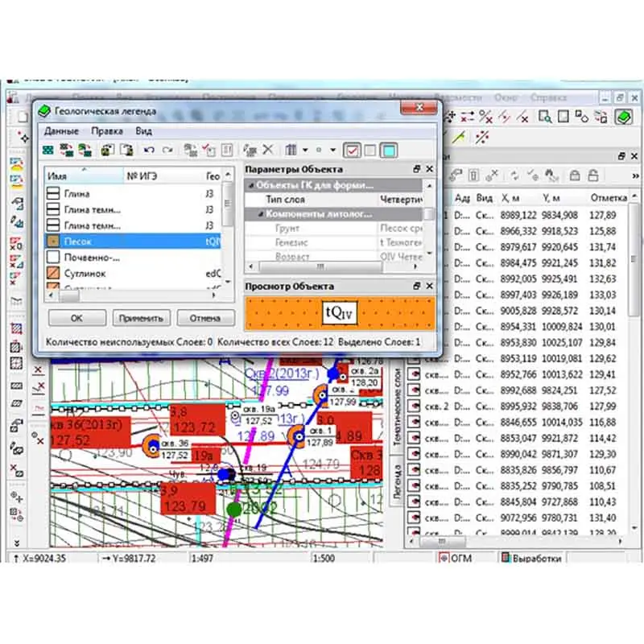
Task: Collapse the 'Объекты ГК для форми...' group
Action: (250, 186)
